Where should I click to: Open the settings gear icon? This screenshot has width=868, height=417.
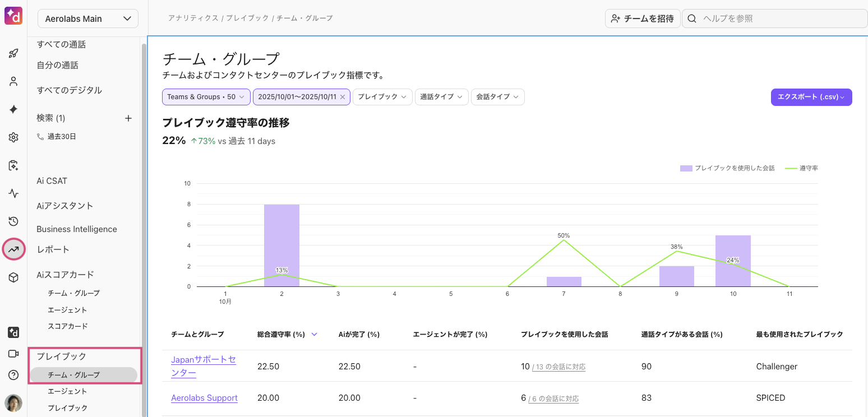click(13, 137)
